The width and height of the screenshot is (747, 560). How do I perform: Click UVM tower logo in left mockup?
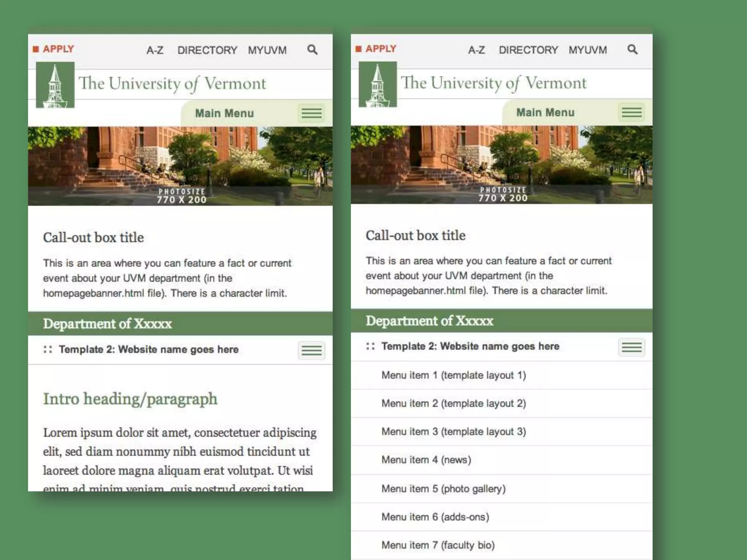[55, 85]
